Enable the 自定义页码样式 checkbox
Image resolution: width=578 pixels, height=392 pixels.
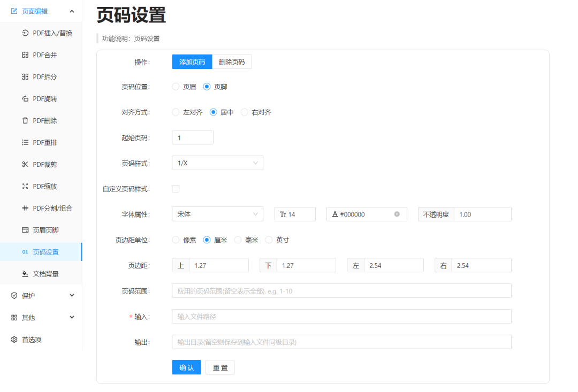coord(176,189)
